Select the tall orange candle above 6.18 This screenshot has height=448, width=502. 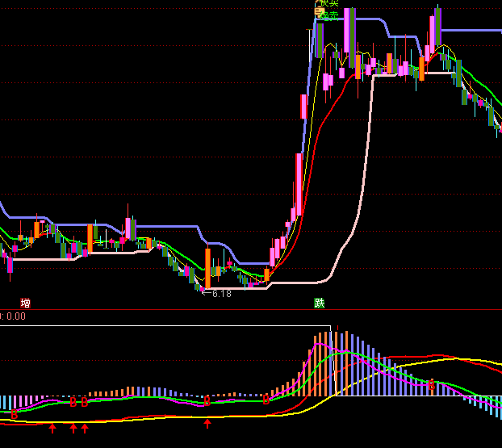click(207, 267)
